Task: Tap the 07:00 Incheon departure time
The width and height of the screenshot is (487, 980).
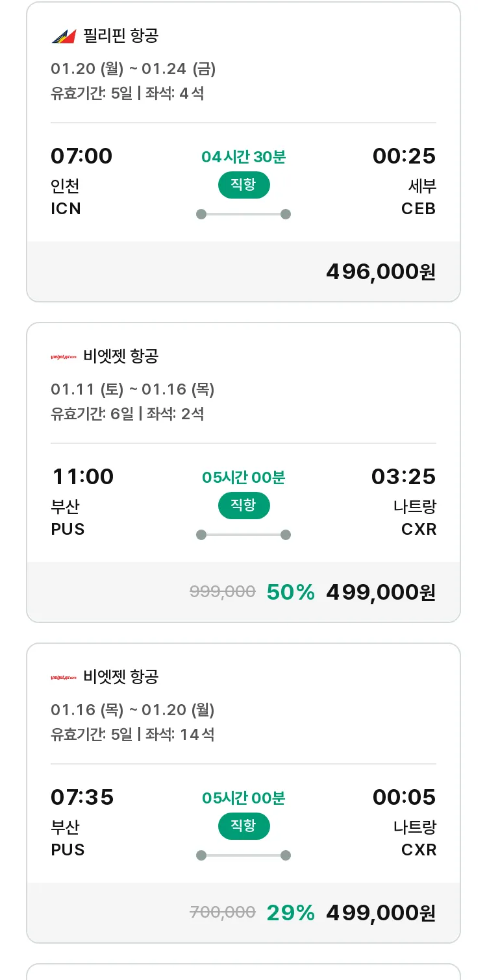Action: coord(81,156)
